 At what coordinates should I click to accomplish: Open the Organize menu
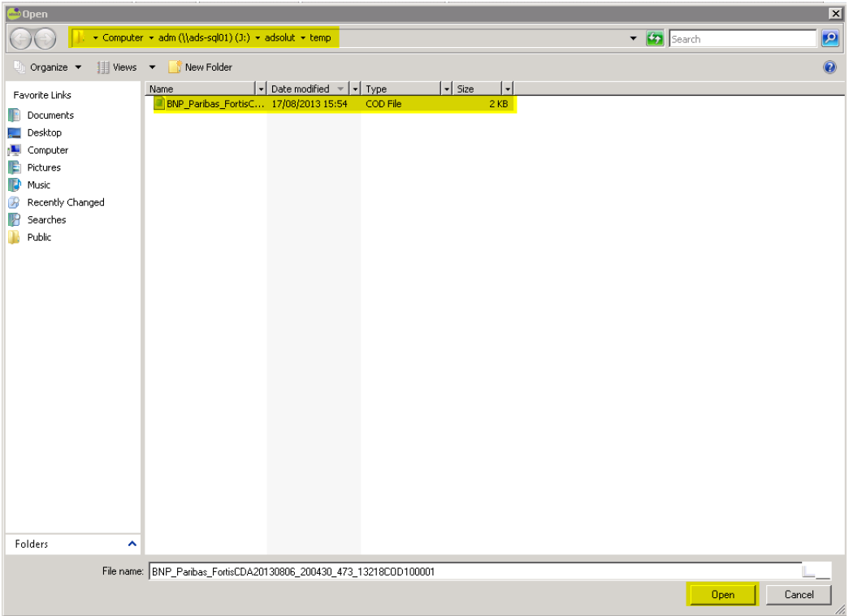point(49,67)
